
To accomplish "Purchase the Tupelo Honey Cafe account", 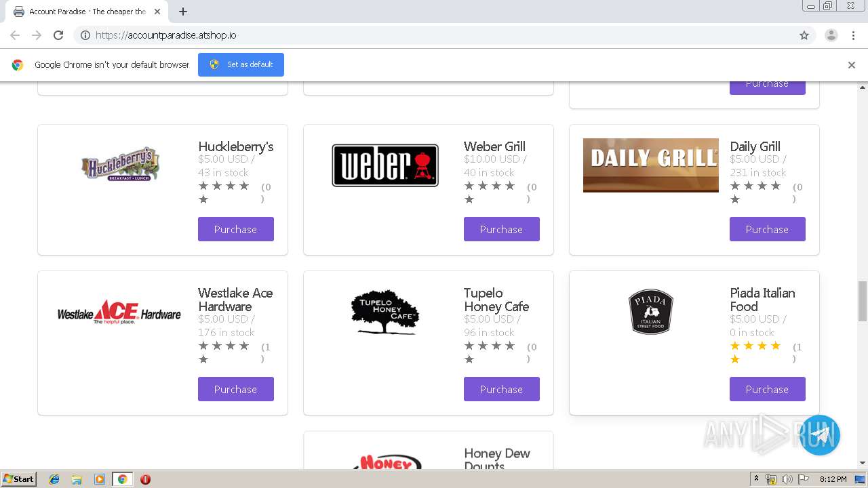I will (x=502, y=389).
